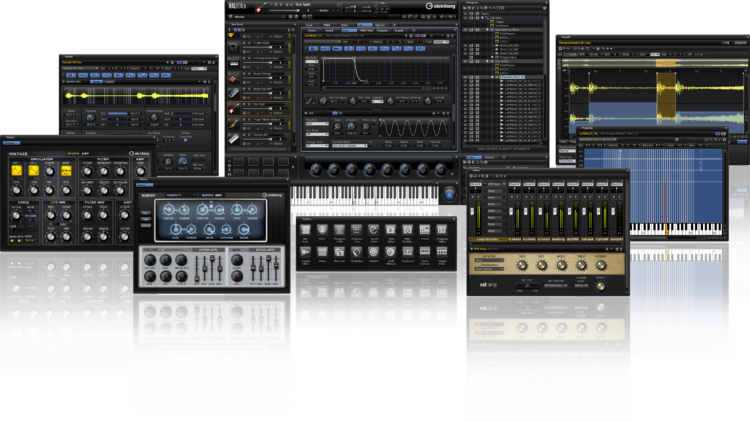Select Zone sub-tab in editor
The image size is (750, 422).
click(x=349, y=31)
